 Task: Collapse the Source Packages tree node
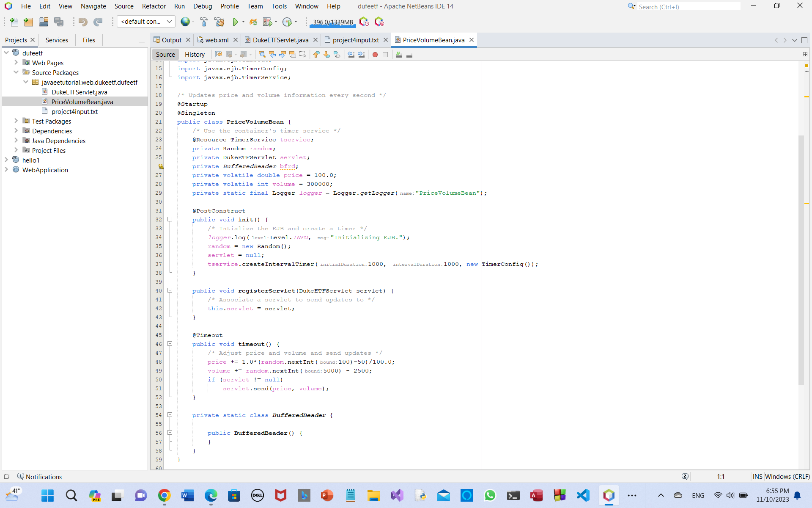point(16,72)
